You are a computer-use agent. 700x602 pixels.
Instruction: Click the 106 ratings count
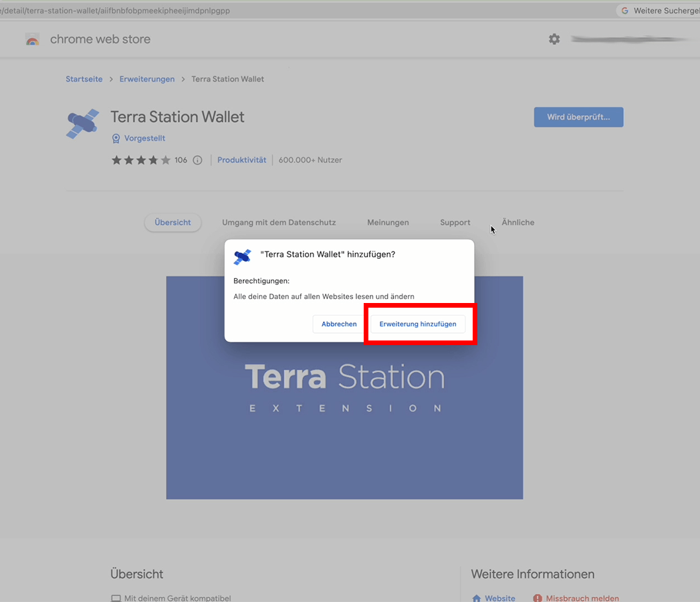click(181, 160)
